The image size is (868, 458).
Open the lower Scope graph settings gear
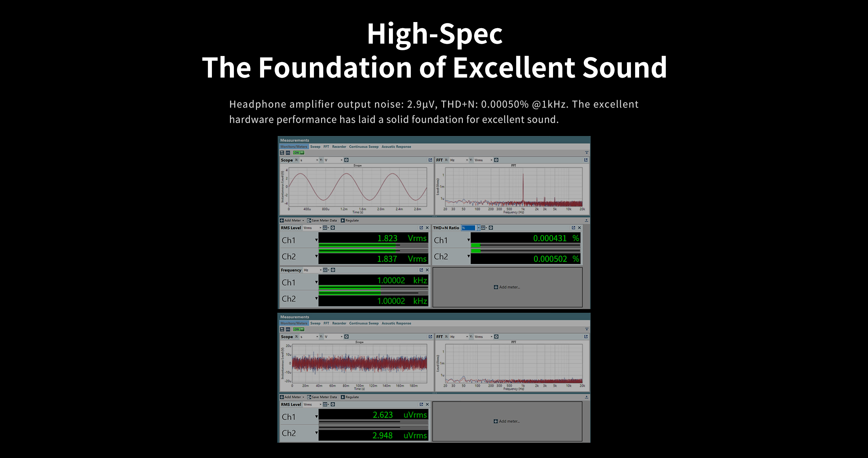point(346,337)
